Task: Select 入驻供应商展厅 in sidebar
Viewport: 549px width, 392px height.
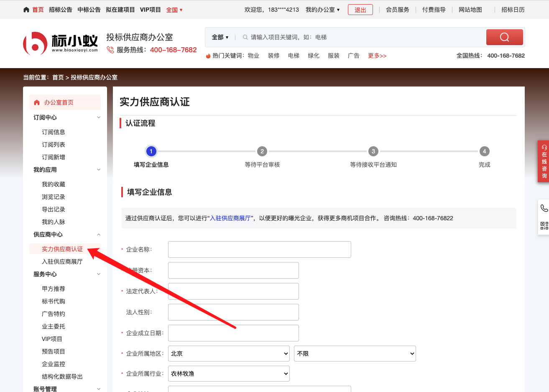Action: tap(62, 262)
